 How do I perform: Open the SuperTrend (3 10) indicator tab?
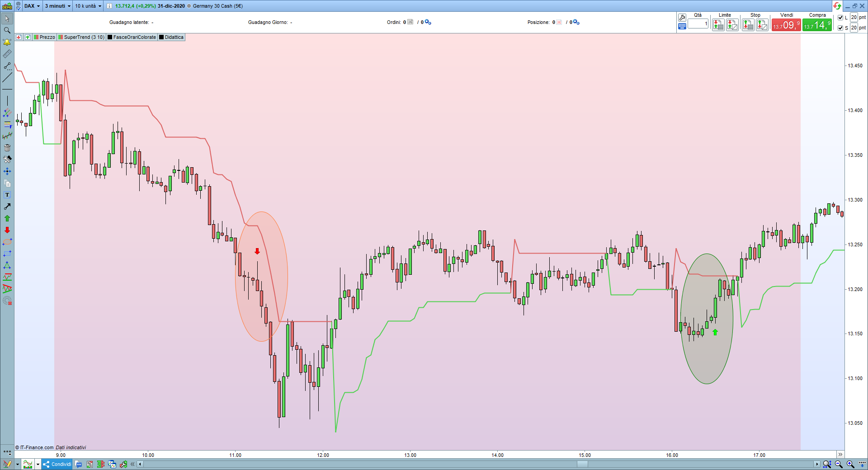[81, 37]
